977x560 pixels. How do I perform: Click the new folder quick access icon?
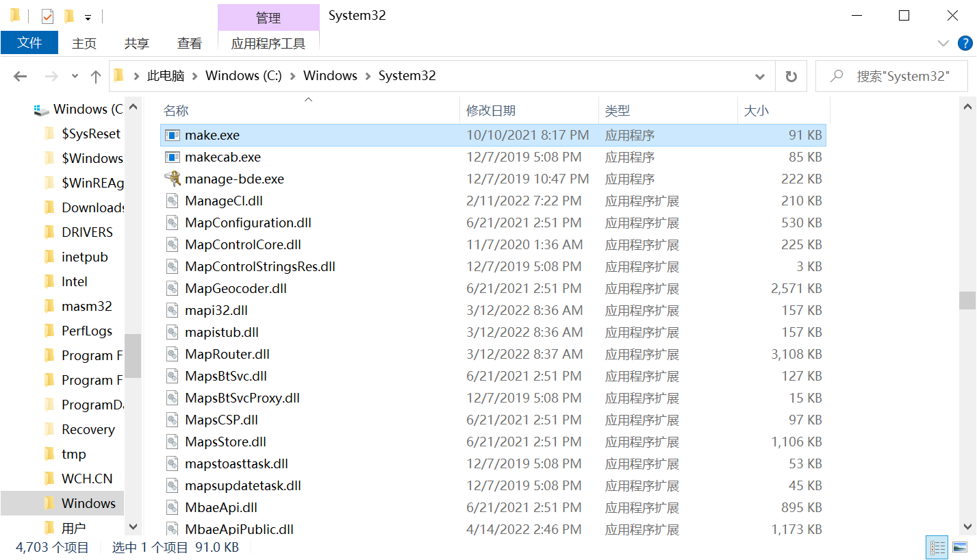point(68,16)
